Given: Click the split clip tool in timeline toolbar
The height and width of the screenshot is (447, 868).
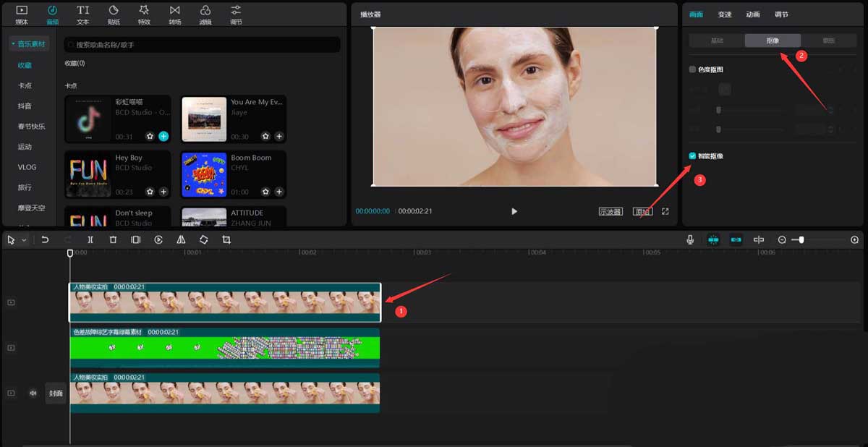Looking at the screenshot, I should click(x=90, y=239).
